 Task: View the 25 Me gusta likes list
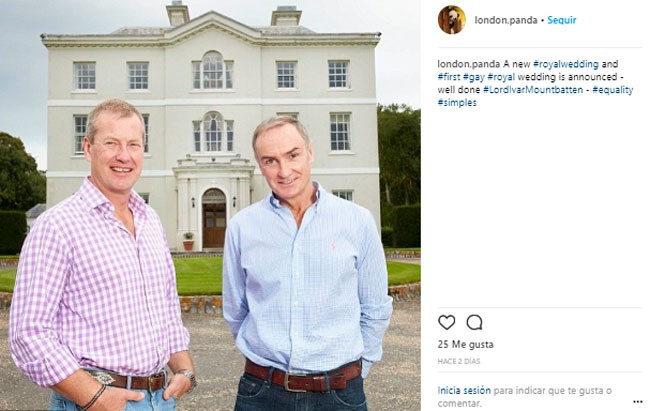(x=466, y=344)
